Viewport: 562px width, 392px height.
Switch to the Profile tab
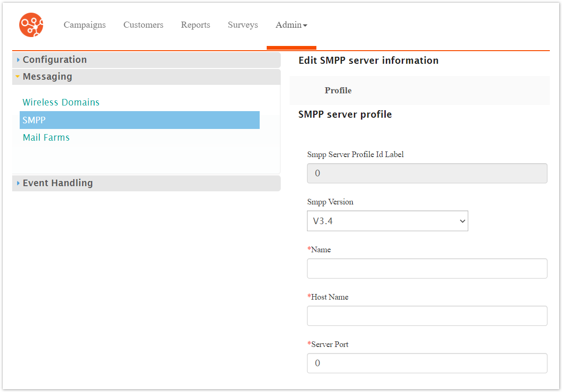(x=338, y=90)
